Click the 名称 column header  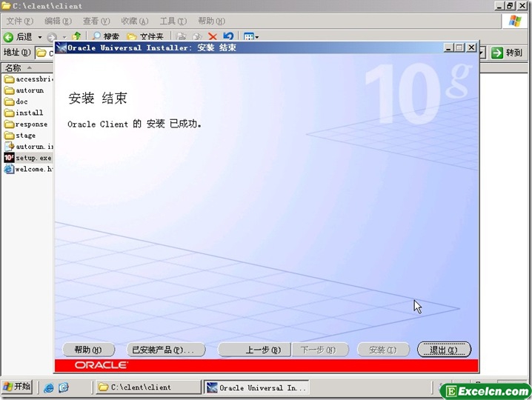(27, 68)
